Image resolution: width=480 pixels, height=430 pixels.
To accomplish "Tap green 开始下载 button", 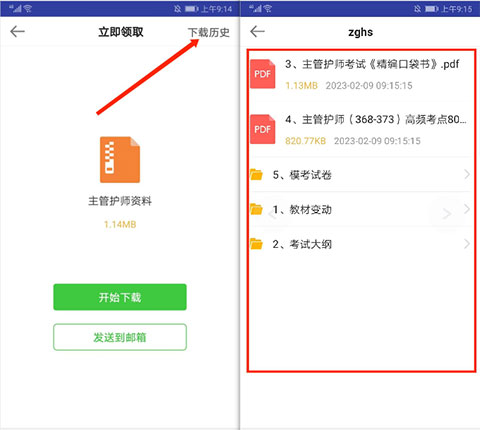I will point(120,297).
